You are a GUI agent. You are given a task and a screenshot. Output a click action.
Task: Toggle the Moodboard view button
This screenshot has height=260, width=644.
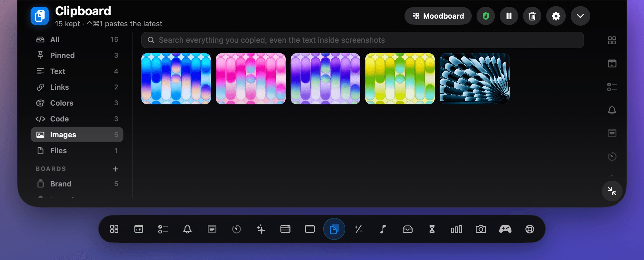pos(438,16)
